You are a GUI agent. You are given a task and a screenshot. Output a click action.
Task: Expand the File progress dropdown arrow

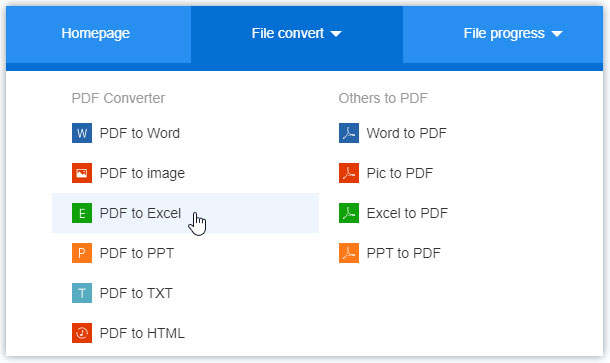(557, 34)
